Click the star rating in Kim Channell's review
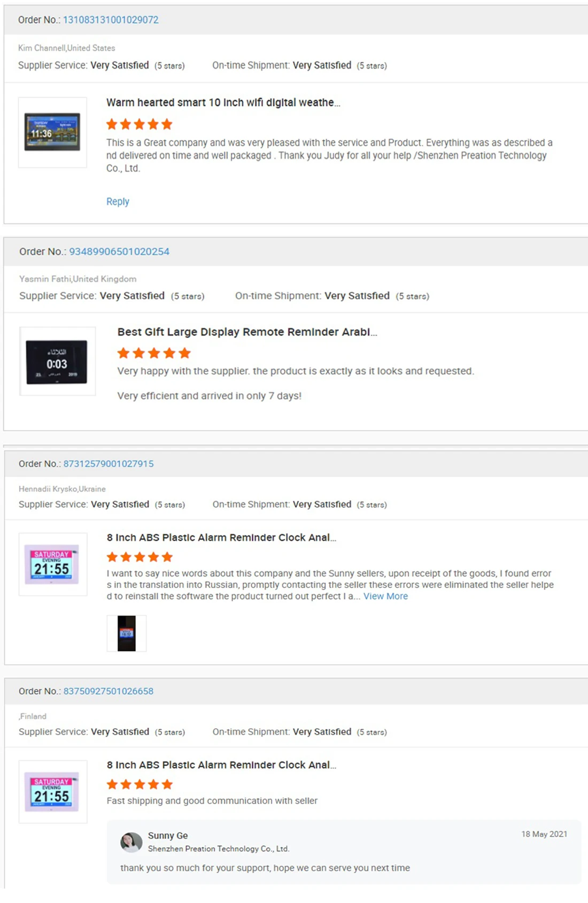Viewport: 588px width, 903px height. pos(140,125)
